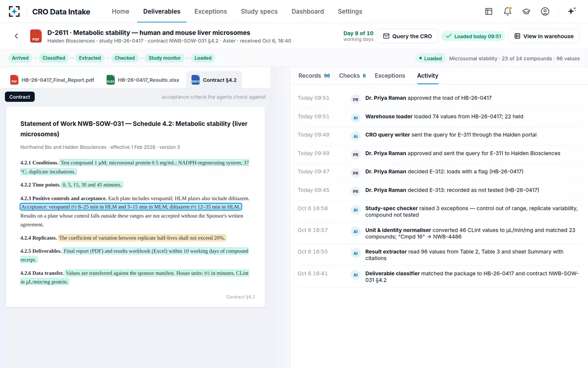The width and height of the screenshot is (588, 368).
Task: Open the table layout icon in header
Action: point(488,11)
